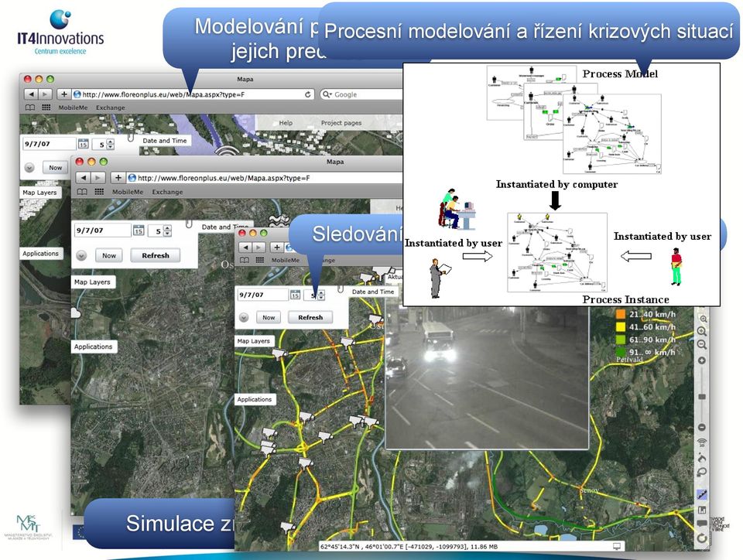Image resolution: width=743 pixels, height=560 pixels.
Task: Click the Refresh button in the middle window
Action: pyautogui.click(x=156, y=255)
